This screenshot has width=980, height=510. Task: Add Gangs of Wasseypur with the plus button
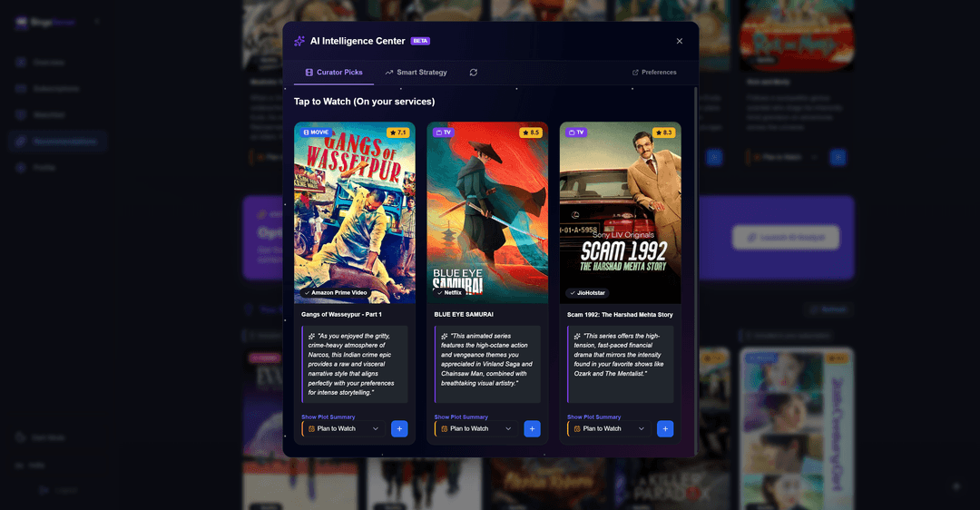399,428
